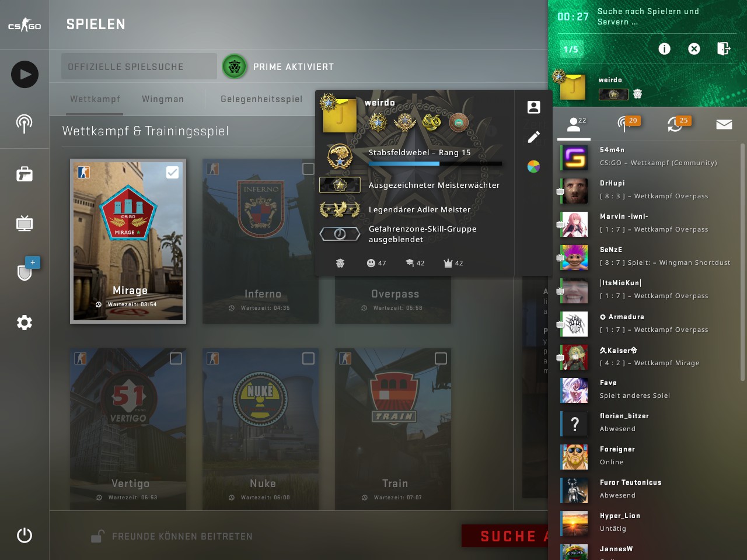Screen dimensions: 747x560
Task: Click the leave lobby door icon
Action: 724,48
